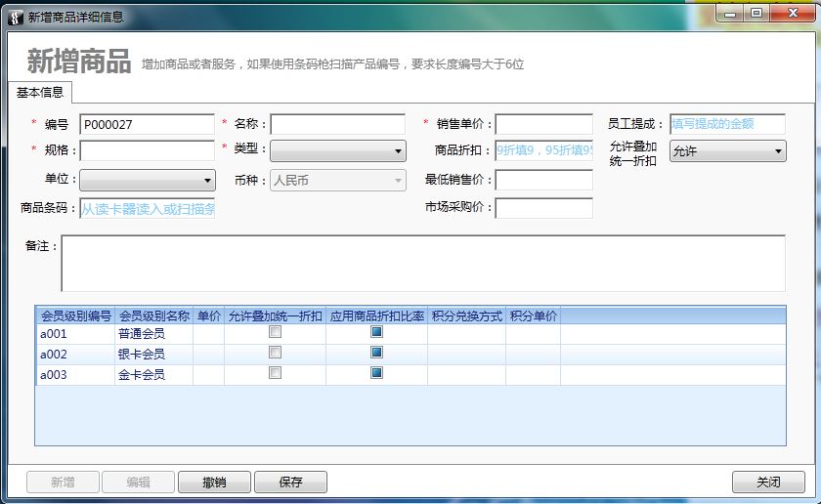
Task: Click the app icon in title bar
Action: 14,17
